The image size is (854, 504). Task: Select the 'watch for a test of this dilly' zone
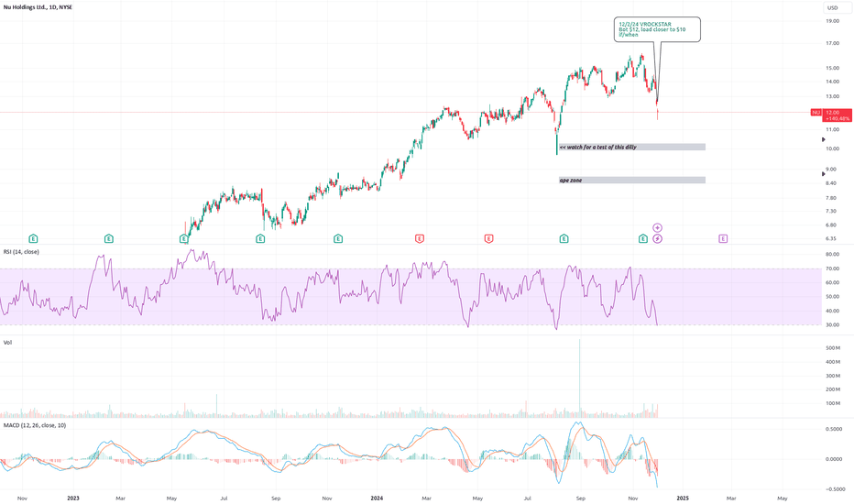[x=632, y=148]
